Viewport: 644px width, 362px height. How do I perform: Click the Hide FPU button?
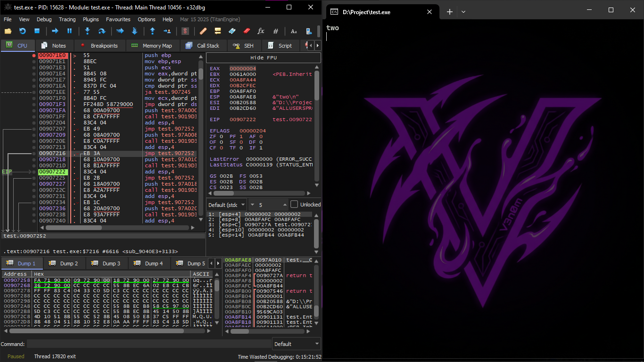click(263, 58)
